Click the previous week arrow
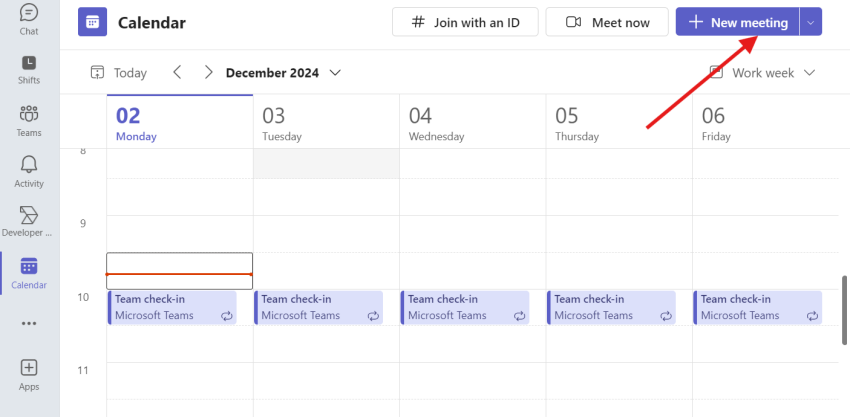850x417 pixels. 177,72
